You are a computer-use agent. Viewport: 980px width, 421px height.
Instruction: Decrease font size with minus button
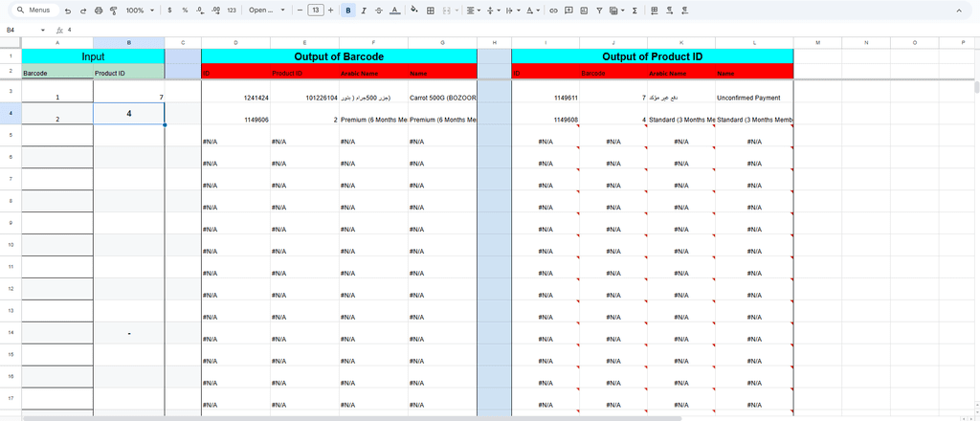point(300,11)
